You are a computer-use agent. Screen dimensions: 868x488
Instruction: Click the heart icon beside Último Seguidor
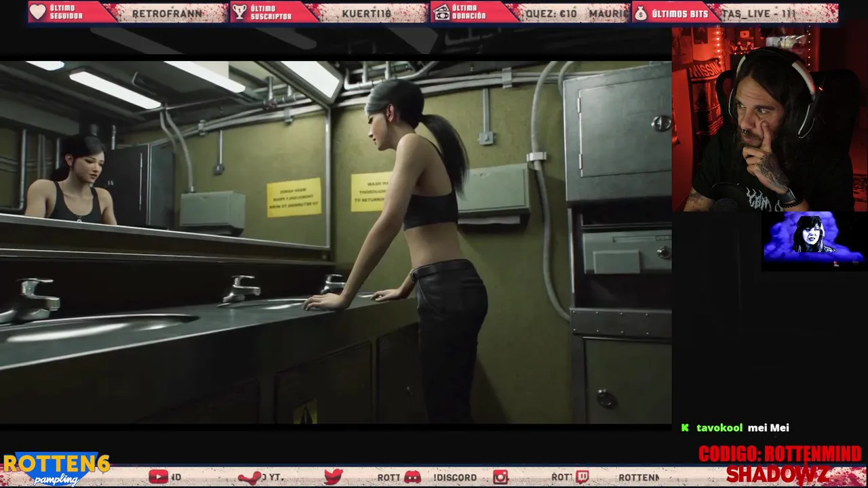(38, 12)
